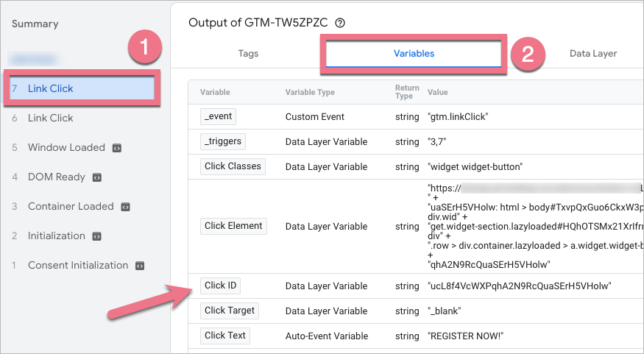644x354 pixels.
Task: Select the DOM Ready event
Action: tap(56, 177)
